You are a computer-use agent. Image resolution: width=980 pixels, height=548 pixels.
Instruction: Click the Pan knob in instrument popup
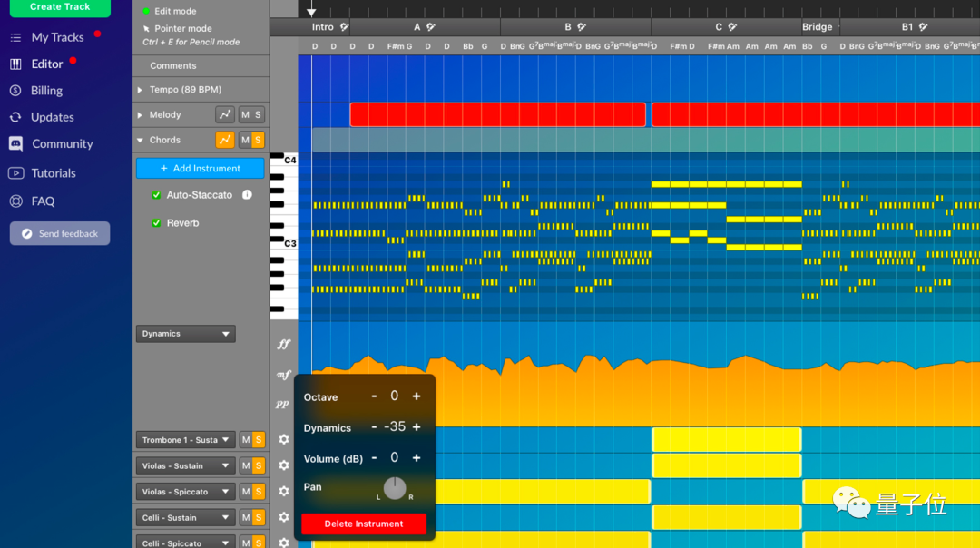395,488
